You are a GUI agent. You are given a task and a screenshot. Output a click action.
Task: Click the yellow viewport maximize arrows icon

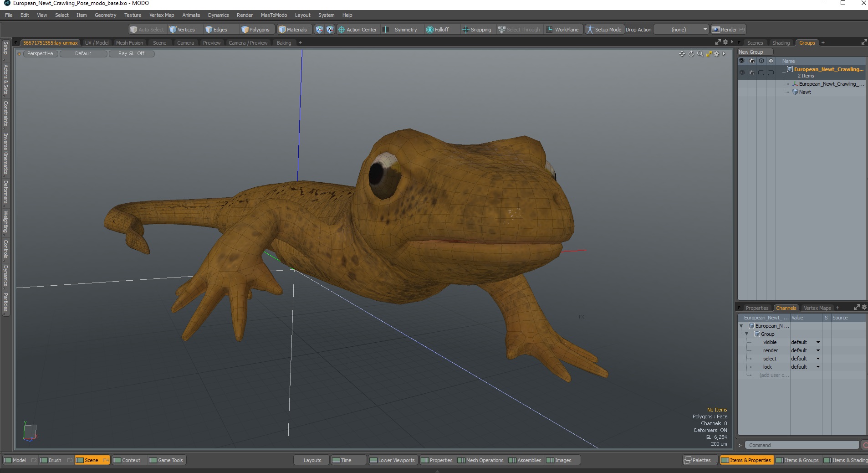[709, 54]
